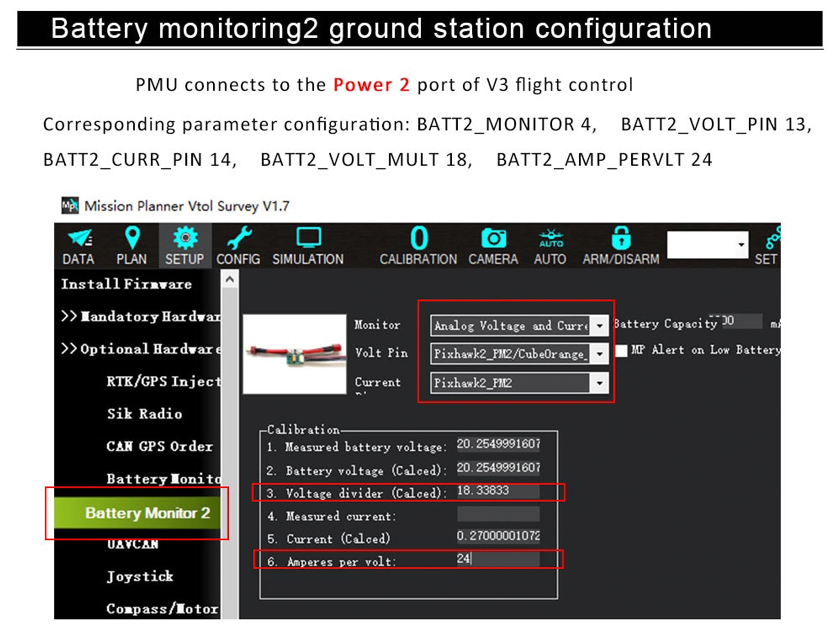This screenshot has height=637, width=840.
Task: Click the Amperes per volt field
Action: [498, 559]
